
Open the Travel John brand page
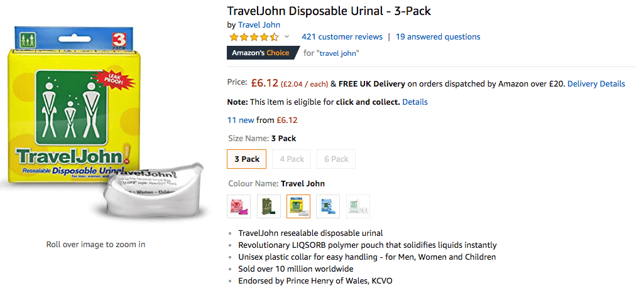tap(259, 25)
